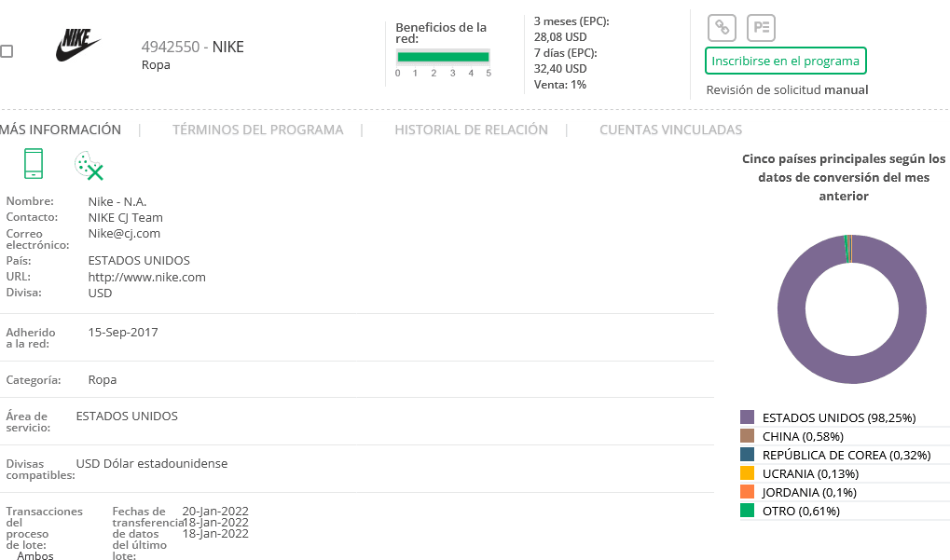Go to Cuentas Vinculadas tab

[670, 130]
